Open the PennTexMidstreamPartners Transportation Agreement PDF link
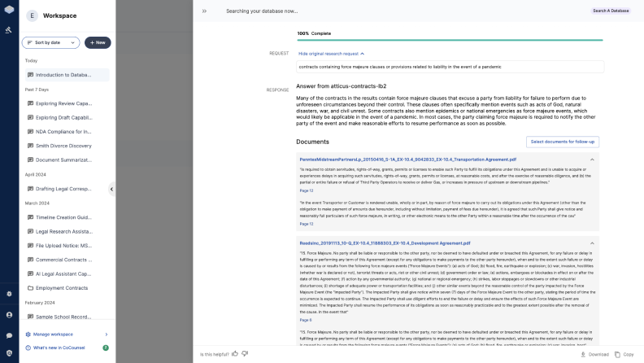 click(x=407, y=160)
